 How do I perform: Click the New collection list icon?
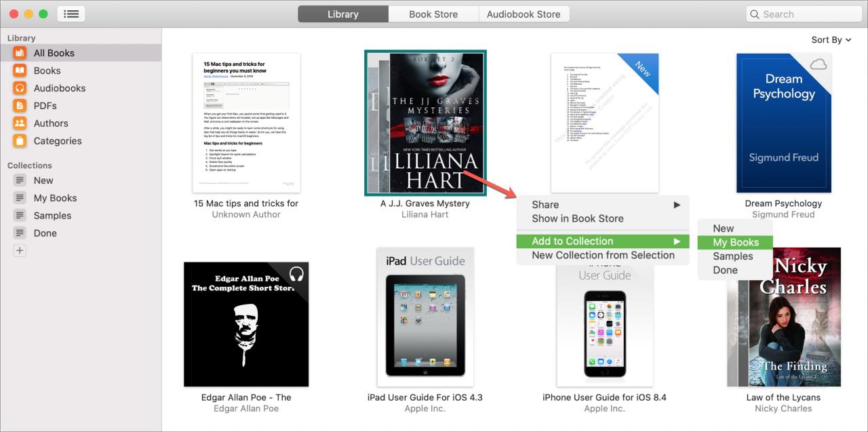coord(20,180)
